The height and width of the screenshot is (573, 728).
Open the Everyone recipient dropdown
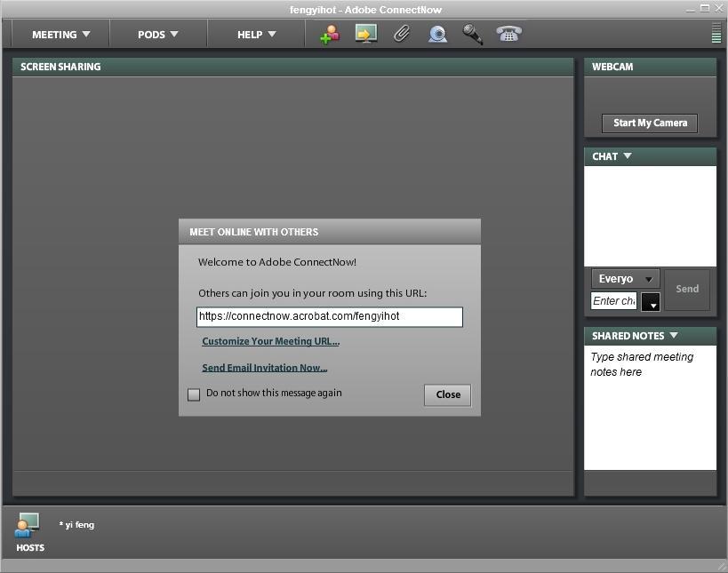(x=625, y=279)
